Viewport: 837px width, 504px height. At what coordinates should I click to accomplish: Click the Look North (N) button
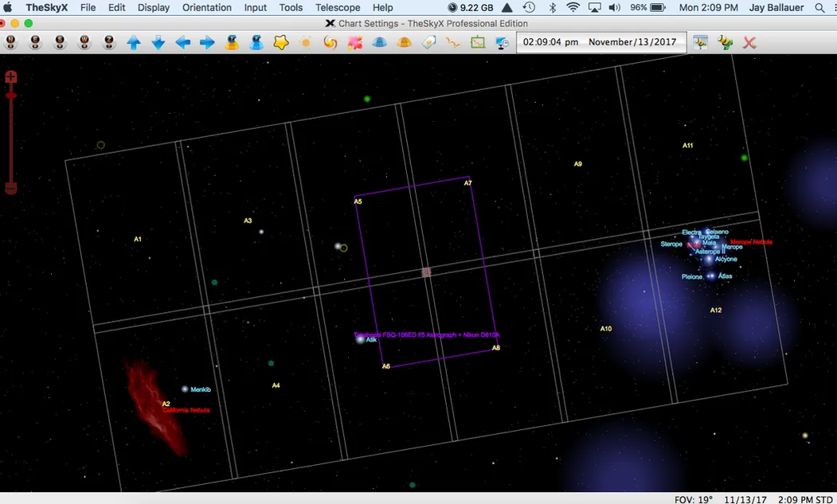pos(10,42)
